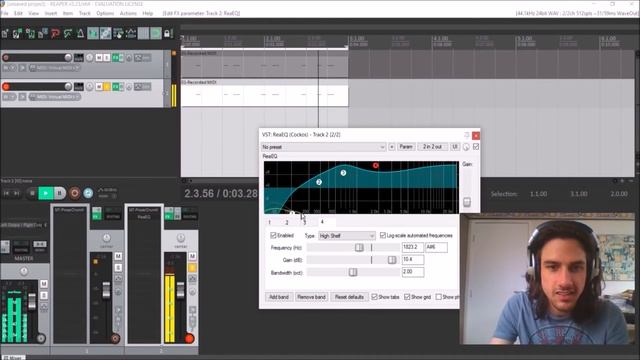Open the Track menu
This screenshot has height=360, width=640.
[x=84, y=13]
